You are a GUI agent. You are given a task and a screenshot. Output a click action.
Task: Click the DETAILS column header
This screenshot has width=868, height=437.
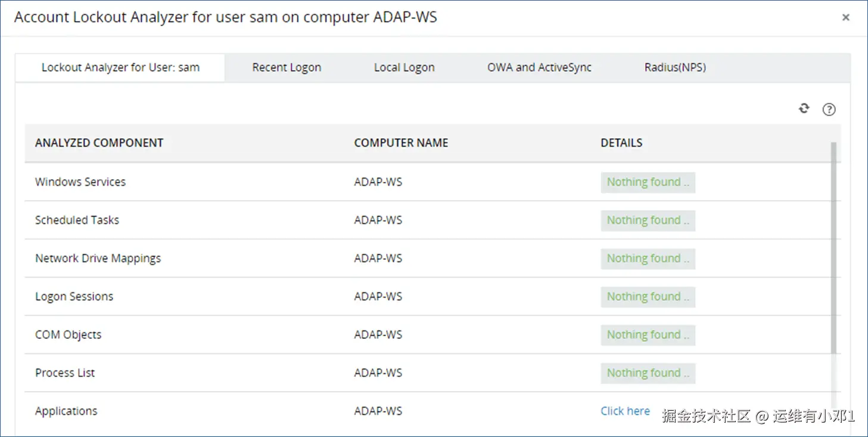click(621, 143)
